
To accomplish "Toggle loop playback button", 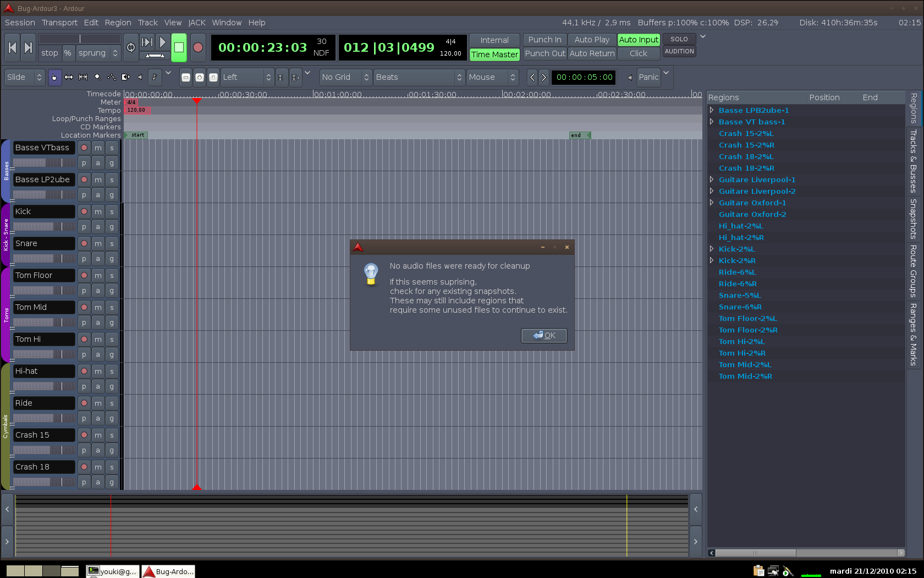I will coord(131,47).
